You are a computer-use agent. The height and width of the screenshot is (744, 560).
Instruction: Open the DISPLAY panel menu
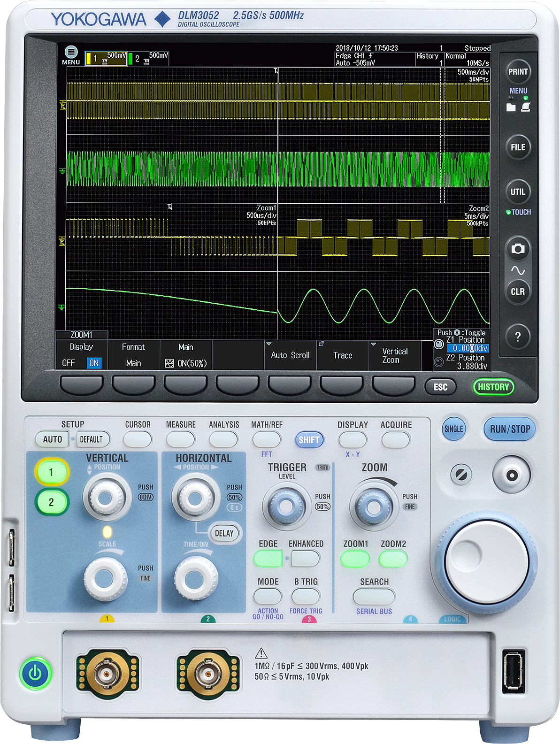[x=353, y=439]
